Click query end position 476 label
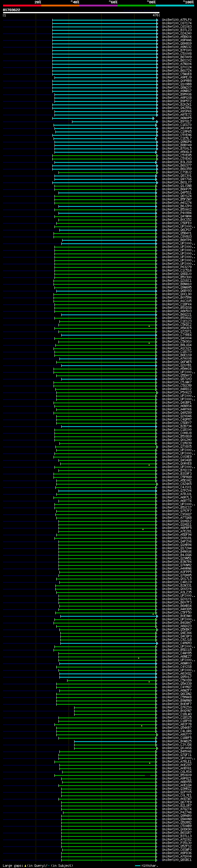The image size is (197, 868). 155,15
